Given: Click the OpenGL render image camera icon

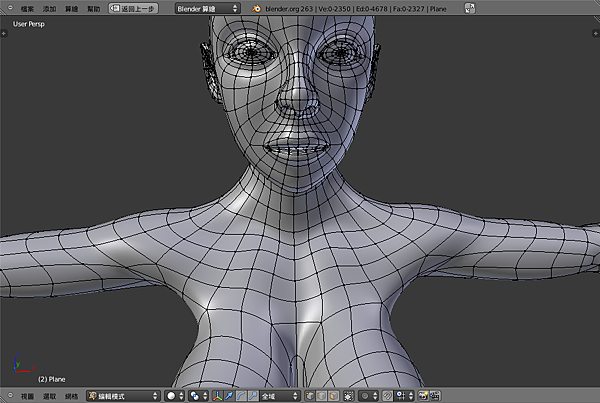Looking at the screenshot, I should 423,396.
